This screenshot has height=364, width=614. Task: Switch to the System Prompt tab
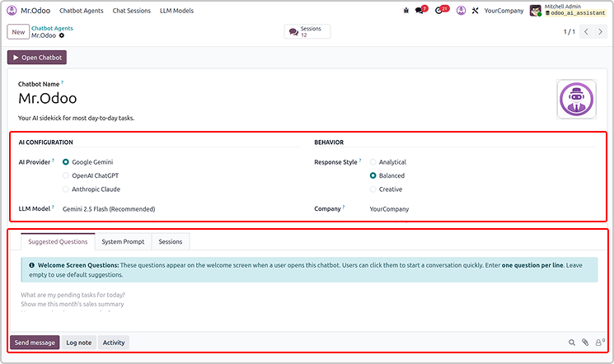point(123,241)
